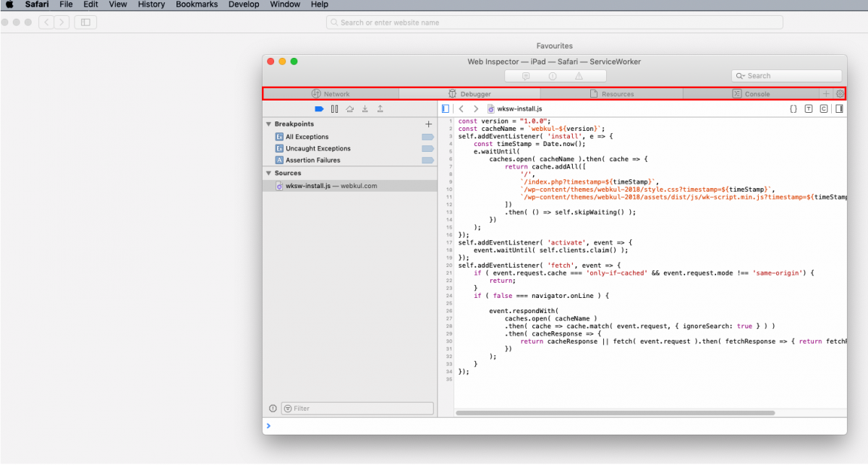Go back in the Safari window
The image size is (868, 465).
46,22
